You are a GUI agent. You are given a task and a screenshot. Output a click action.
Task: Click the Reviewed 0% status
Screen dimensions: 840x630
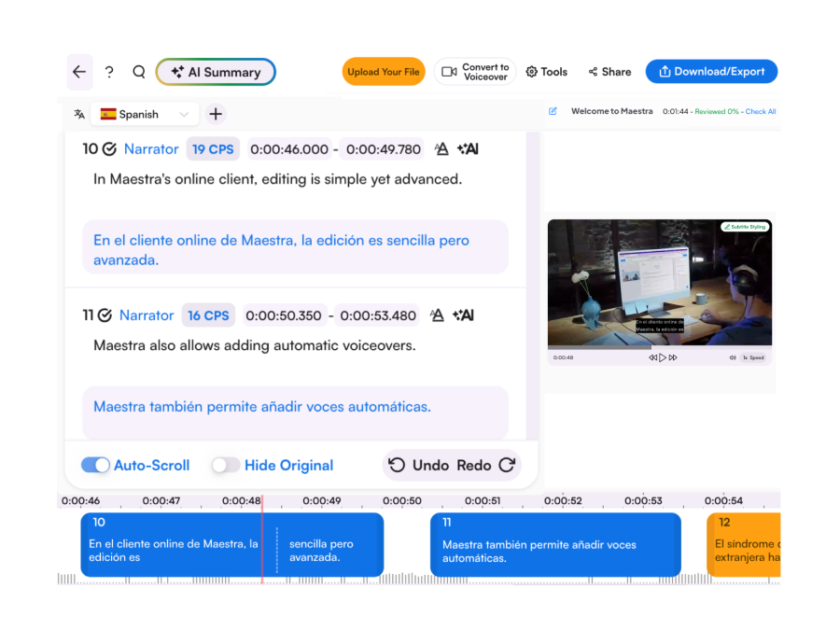pyautogui.click(x=716, y=111)
